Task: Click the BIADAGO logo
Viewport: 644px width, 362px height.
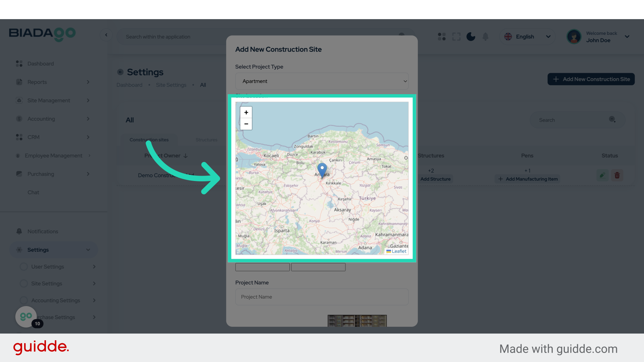Action: click(42, 35)
